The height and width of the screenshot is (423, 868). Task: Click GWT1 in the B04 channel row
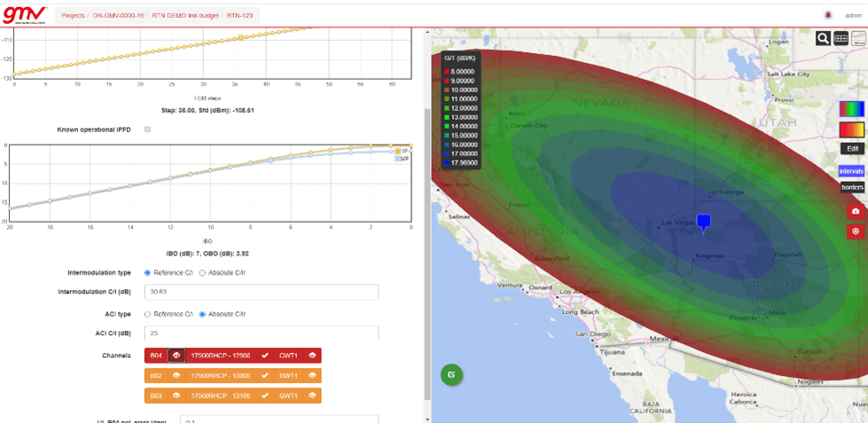(x=288, y=356)
